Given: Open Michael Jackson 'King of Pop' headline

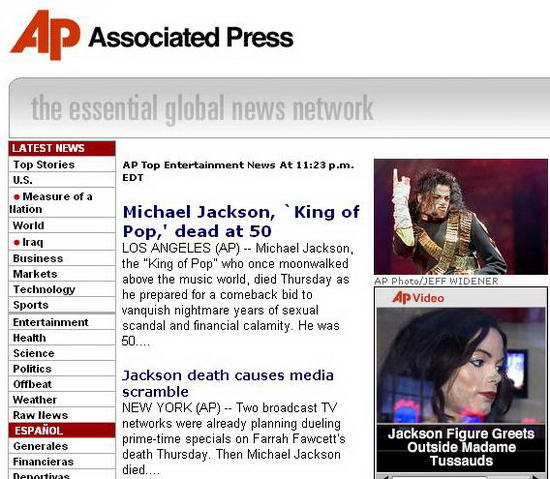Looking at the screenshot, I should (x=241, y=222).
